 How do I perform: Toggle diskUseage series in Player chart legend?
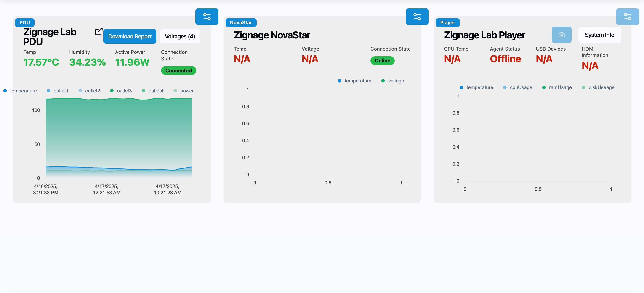[x=598, y=87]
